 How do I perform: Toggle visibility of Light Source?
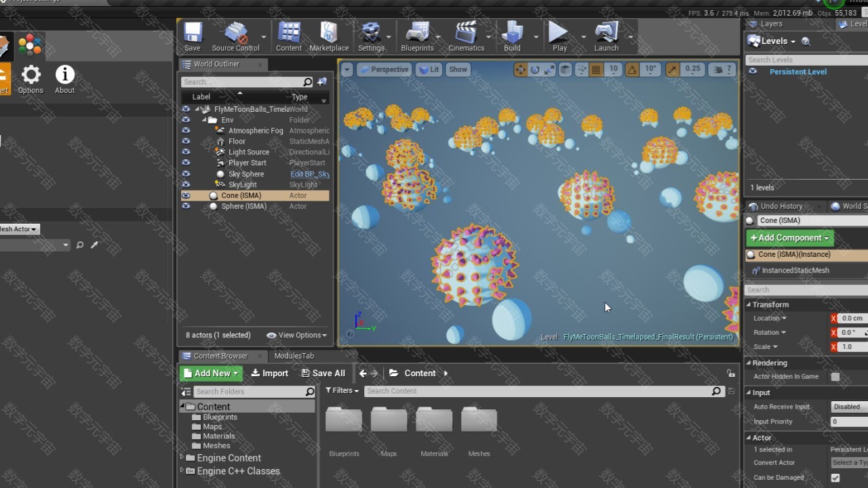[186, 152]
